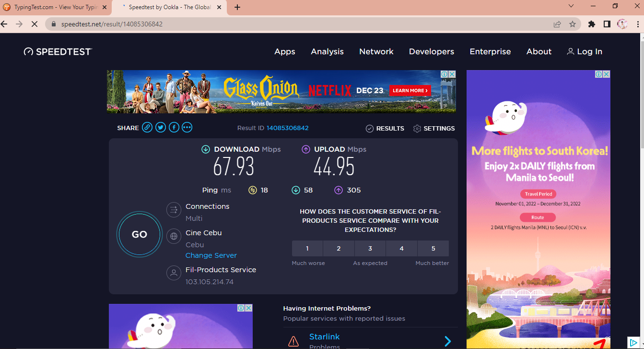The width and height of the screenshot is (644, 349).
Task: Close the lower-left ad below the results panel
Action: coord(249,308)
